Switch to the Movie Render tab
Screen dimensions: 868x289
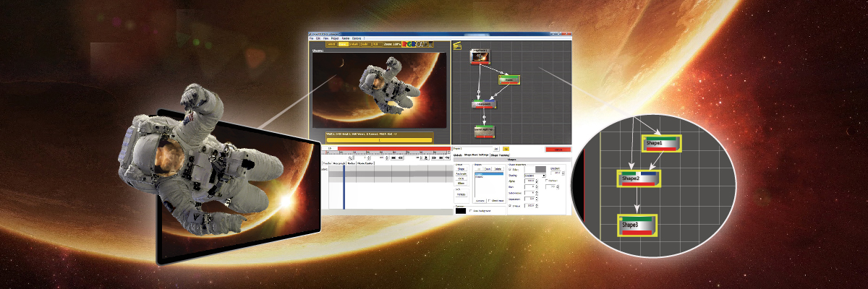366,163
